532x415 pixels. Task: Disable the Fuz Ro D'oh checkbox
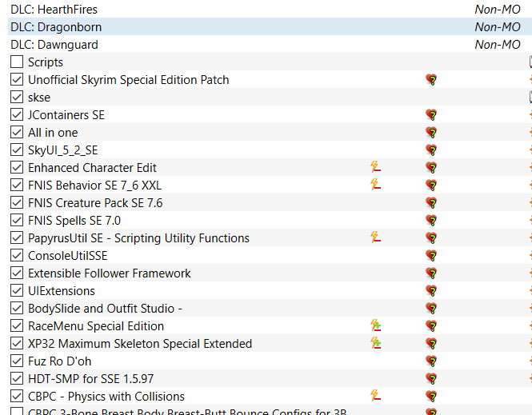(17, 361)
